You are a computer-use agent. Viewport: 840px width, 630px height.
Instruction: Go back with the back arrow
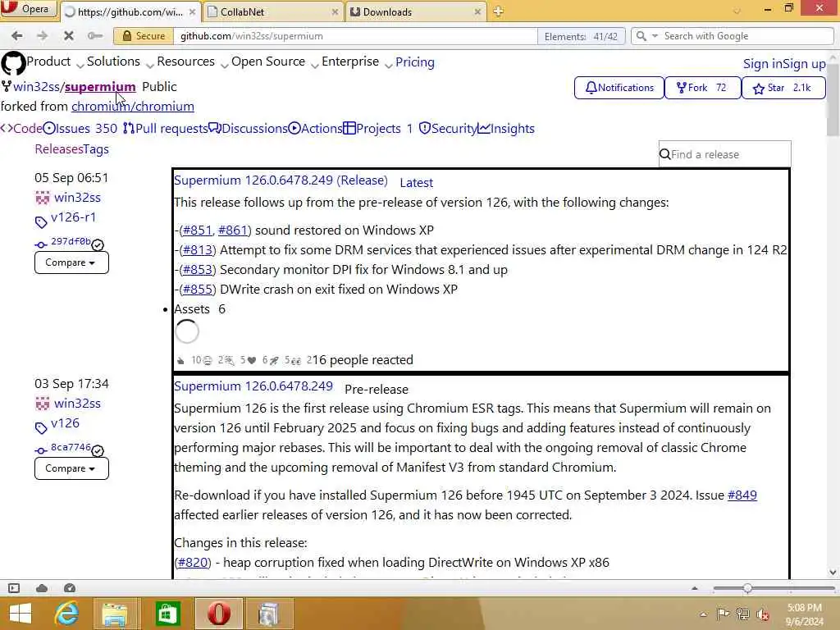pyautogui.click(x=16, y=36)
